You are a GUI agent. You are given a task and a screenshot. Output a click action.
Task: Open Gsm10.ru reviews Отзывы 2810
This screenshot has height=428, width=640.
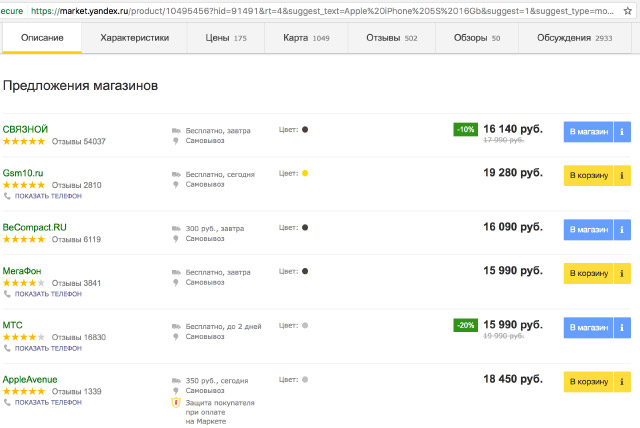[77, 185]
